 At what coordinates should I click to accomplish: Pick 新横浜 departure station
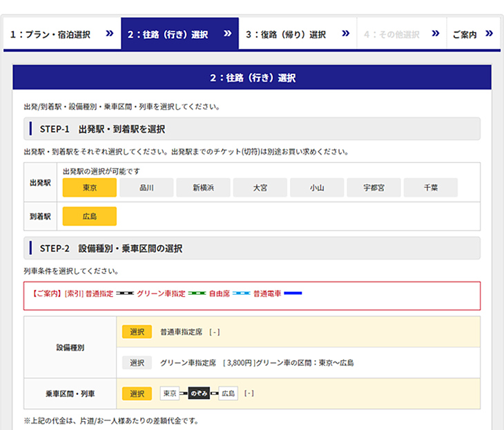pyautogui.click(x=203, y=188)
